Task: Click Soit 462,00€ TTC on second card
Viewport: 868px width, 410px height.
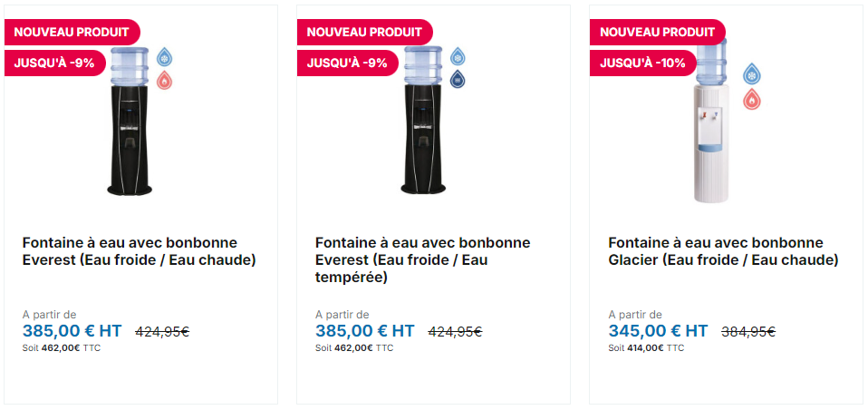Action: point(354,348)
